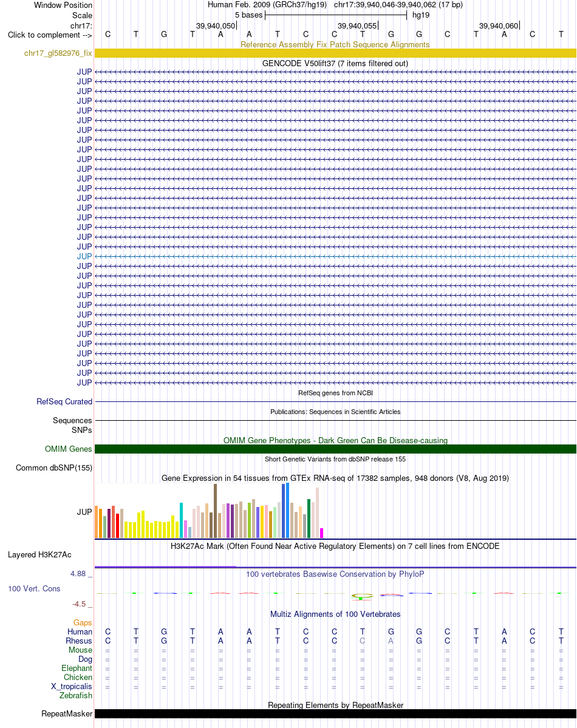
Task: Click the Mouse species label
Action: click(80, 650)
